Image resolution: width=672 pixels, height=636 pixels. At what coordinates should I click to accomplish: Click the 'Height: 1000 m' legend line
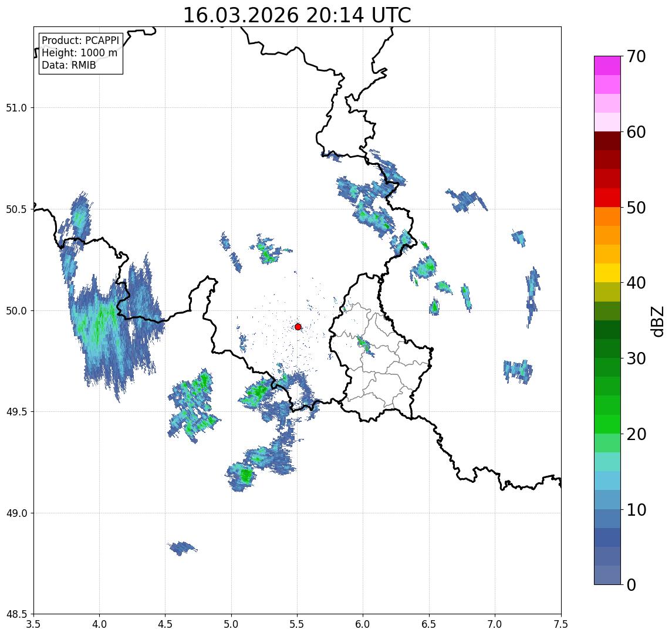pyautogui.click(x=79, y=53)
